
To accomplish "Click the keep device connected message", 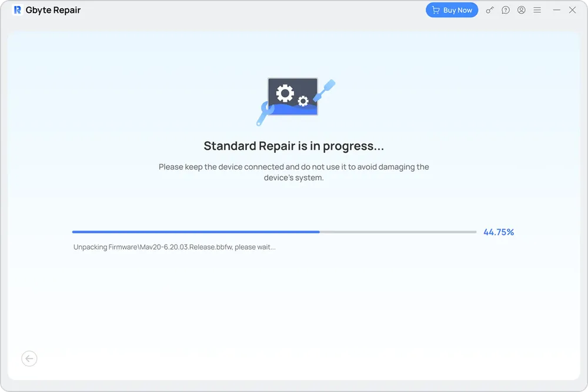I will click(293, 172).
